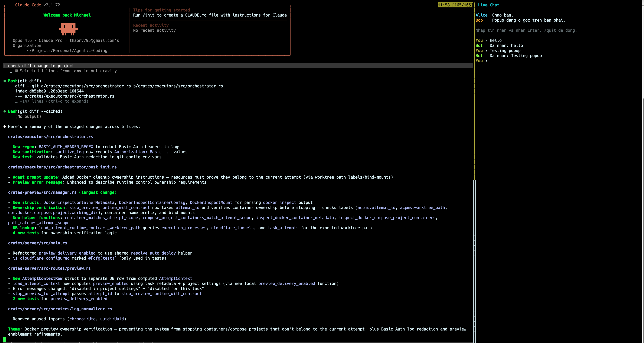Screen dimensions: 644x343
Task: Open the "Tips for getting started" section
Action: point(161,10)
